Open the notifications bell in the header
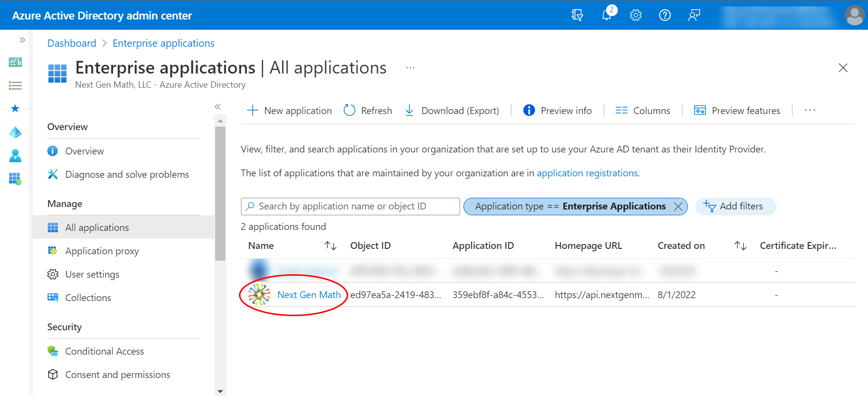This screenshot has width=868, height=396. [607, 15]
